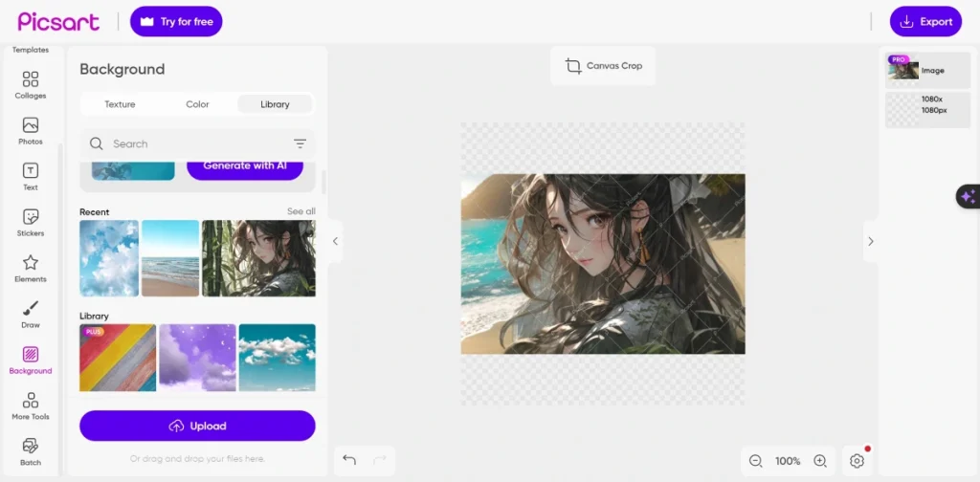Select purple clouds library background

pyautogui.click(x=197, y=357)
